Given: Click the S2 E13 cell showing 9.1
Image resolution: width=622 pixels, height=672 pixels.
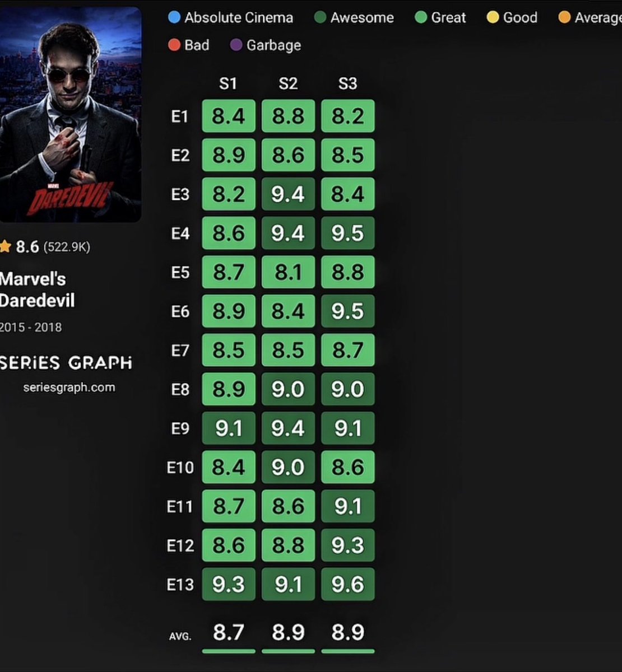Looking at the screenshot, I should coord(288,584).
